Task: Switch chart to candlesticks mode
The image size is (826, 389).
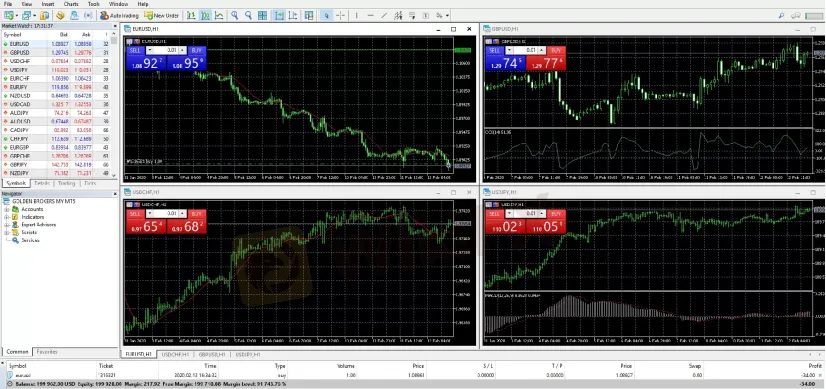Action: 205,16
